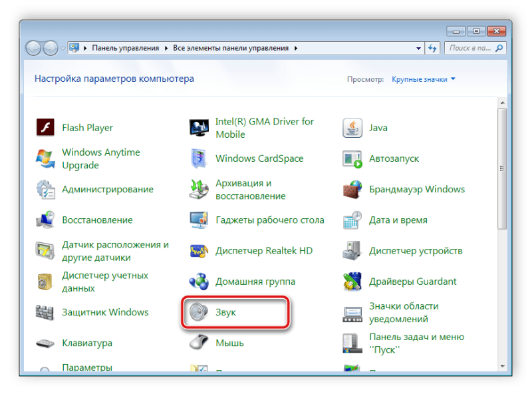Open the Брандмауэр Windows link

[x=417, y=189]
